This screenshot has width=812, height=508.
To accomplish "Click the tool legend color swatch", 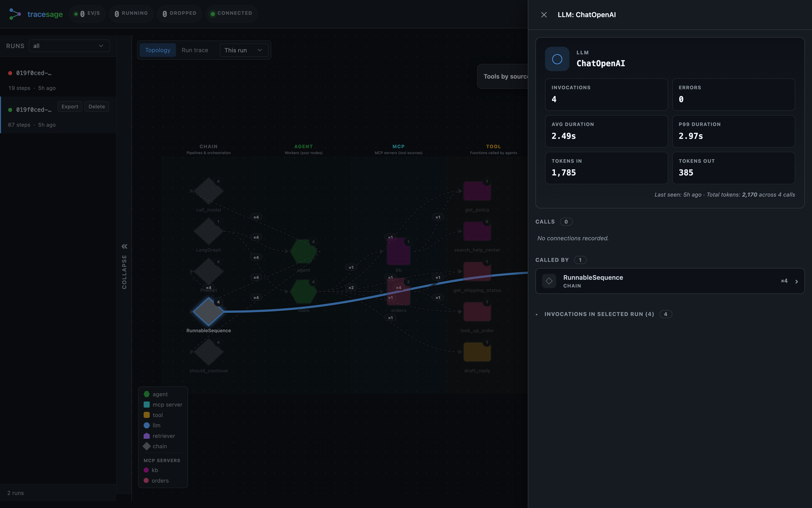I will [x=147, y=415].
